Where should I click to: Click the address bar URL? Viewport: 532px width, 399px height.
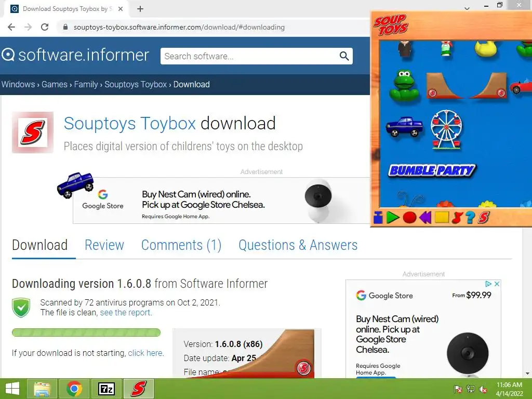(179, 27)
